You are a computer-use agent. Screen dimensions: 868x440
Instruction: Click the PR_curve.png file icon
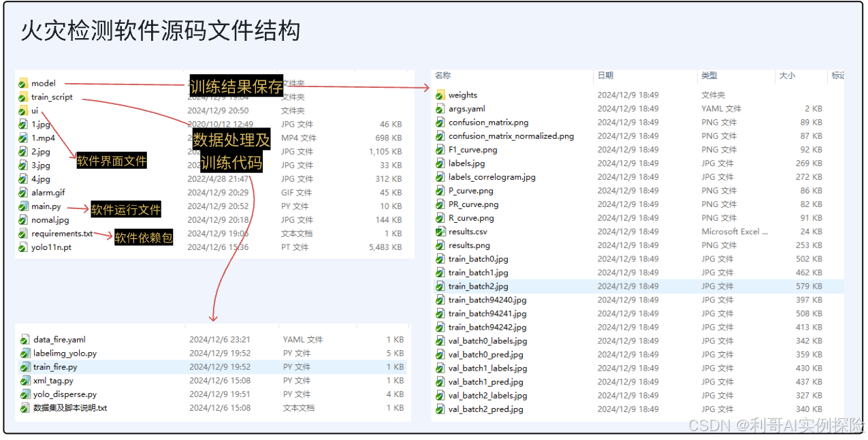[440, 204]
